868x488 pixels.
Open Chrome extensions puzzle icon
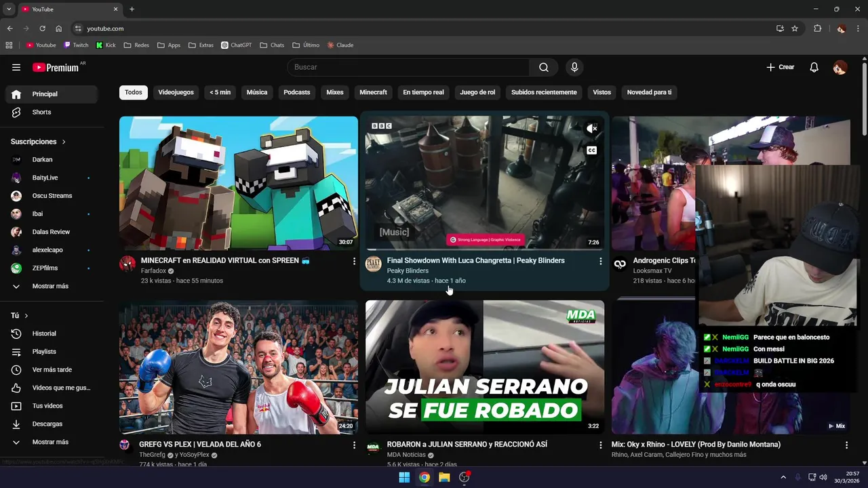817,28
